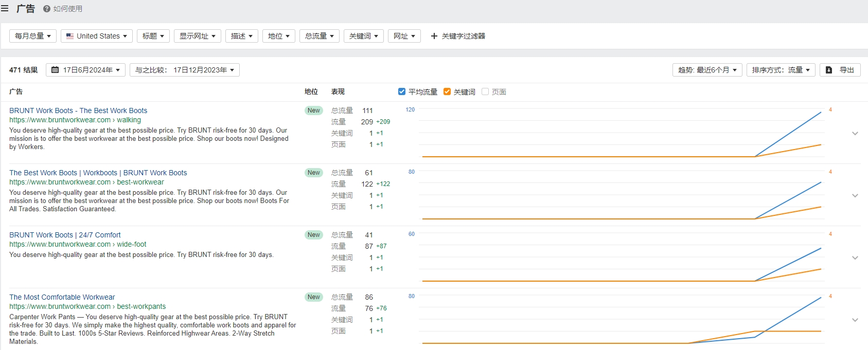Enable the 页面 checkbox

(485, 91)
